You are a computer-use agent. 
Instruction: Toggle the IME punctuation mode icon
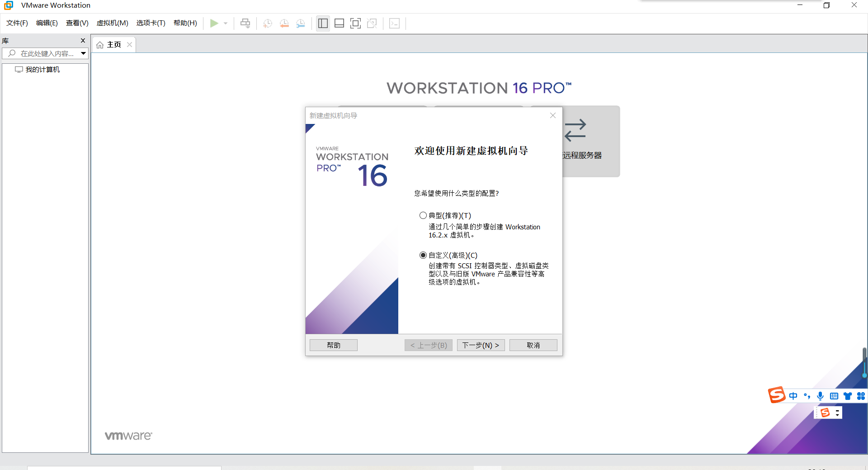click(807, 396)
